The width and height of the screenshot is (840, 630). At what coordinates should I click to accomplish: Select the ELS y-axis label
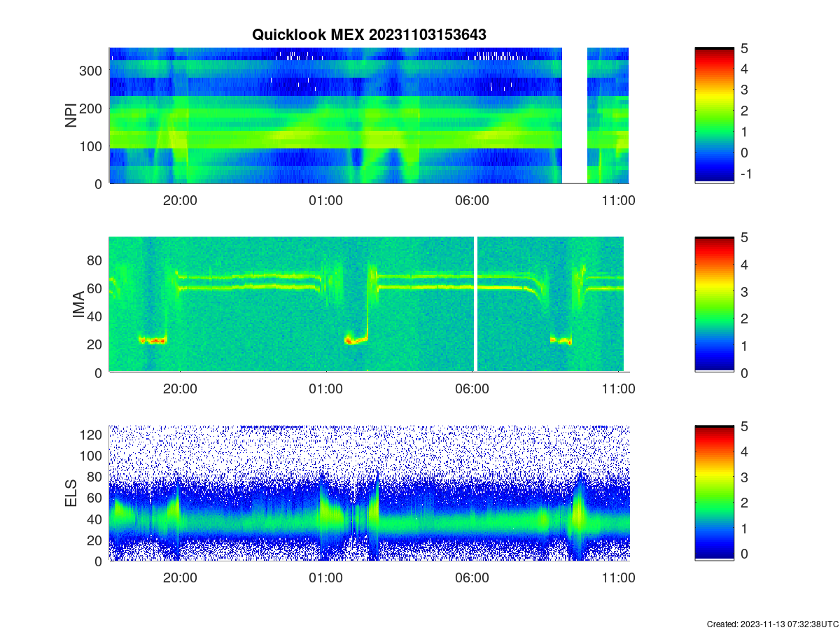point(71,493)
